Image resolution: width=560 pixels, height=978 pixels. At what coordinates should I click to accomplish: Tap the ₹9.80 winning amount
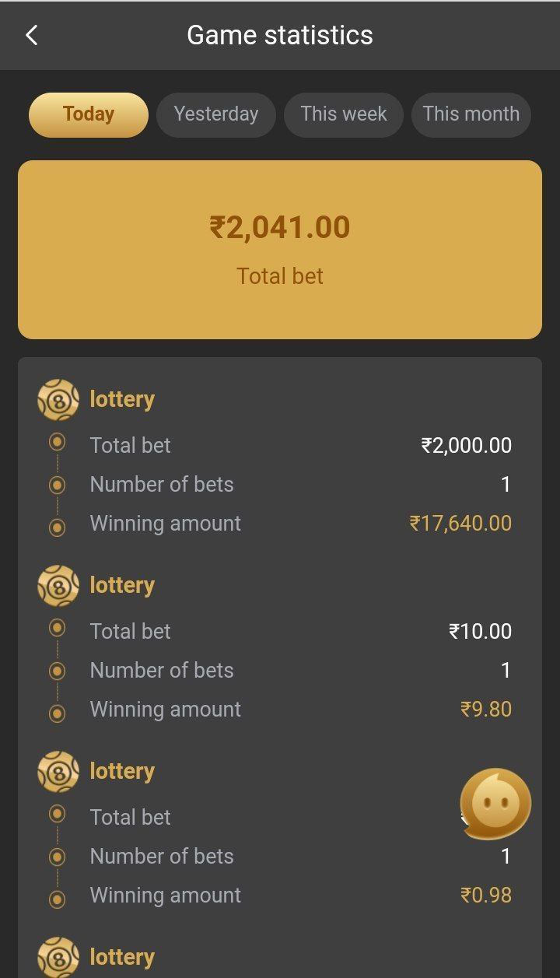pyautogui.click(x=486, y=709)
